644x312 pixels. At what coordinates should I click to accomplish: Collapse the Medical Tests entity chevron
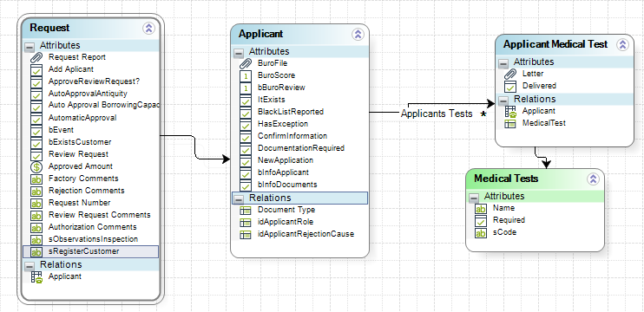(593, 179)
